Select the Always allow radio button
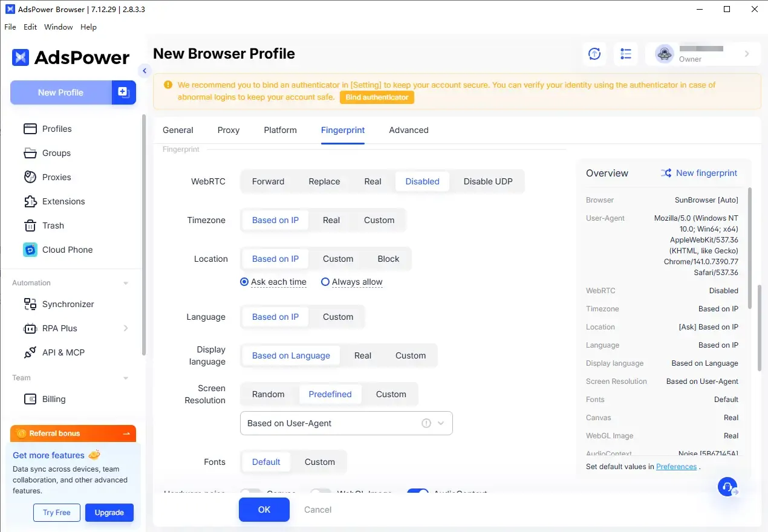The image size is (768, 532). 325,282
